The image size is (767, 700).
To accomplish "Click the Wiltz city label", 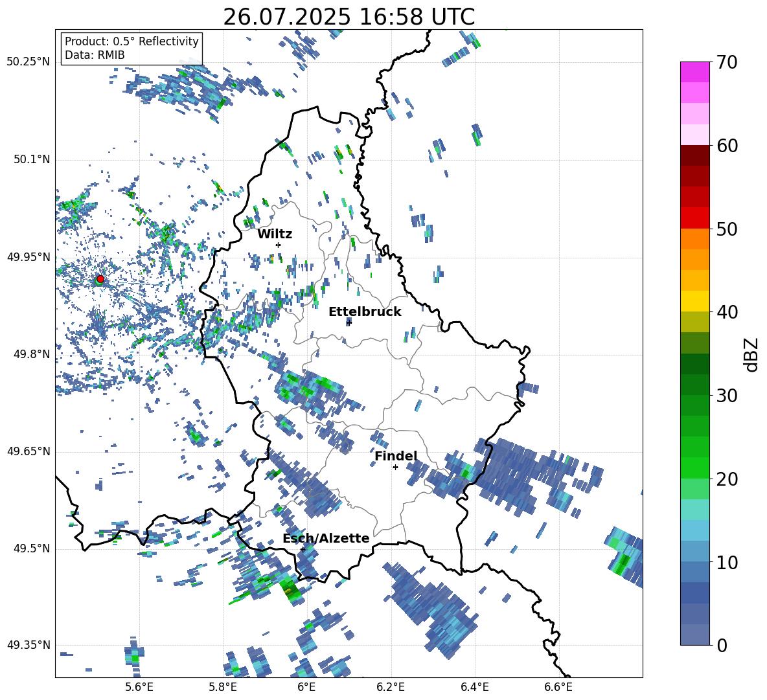I will (275, 234).
